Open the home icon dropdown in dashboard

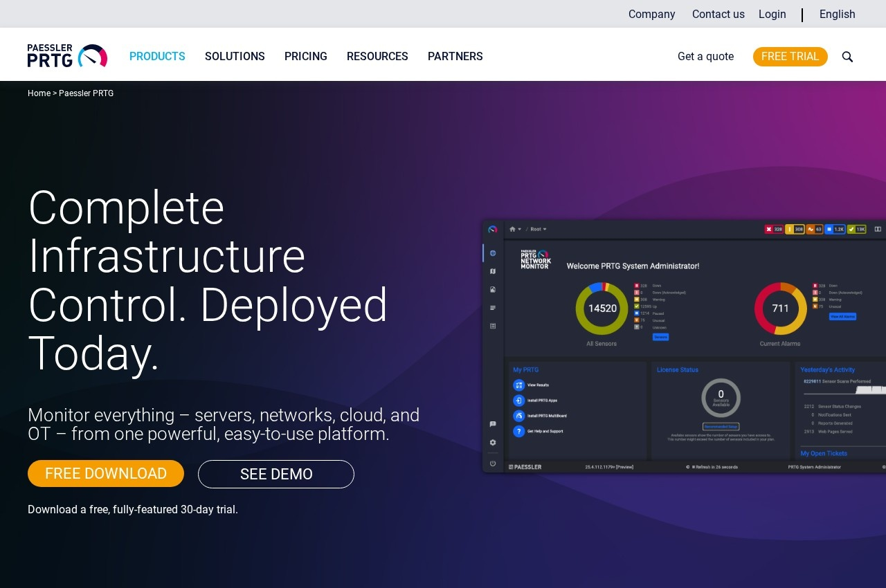[515, 229]
